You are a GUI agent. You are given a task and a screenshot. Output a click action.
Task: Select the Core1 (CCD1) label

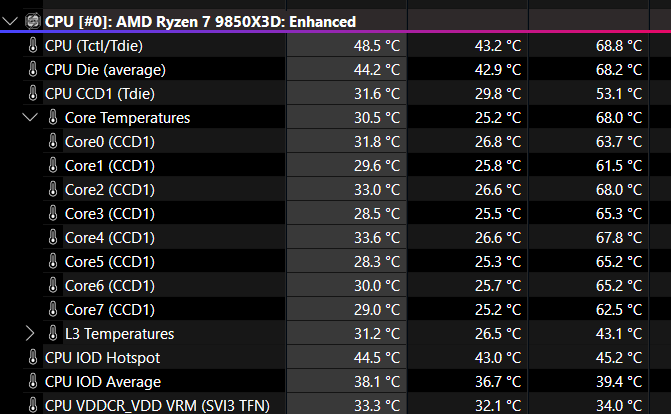[110, 166]
